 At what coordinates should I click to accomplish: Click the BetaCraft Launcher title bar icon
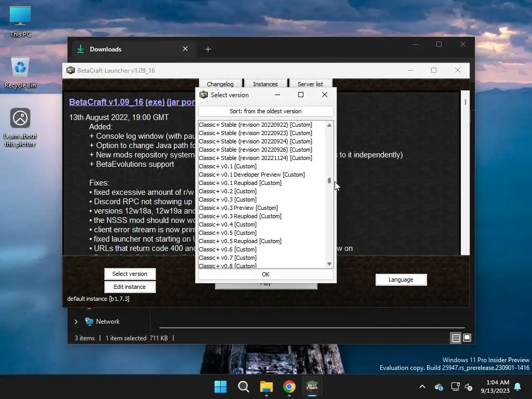(71, 70)
